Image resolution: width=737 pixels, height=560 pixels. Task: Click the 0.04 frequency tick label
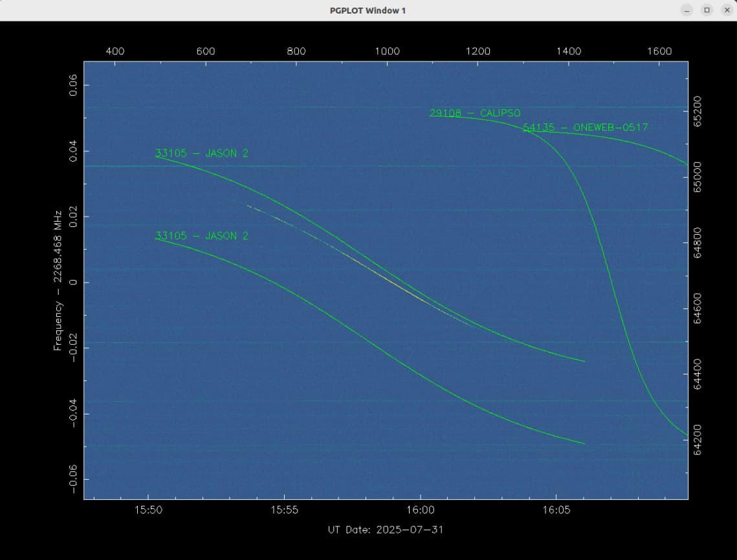pyautogui.click(x=73, y=151)
